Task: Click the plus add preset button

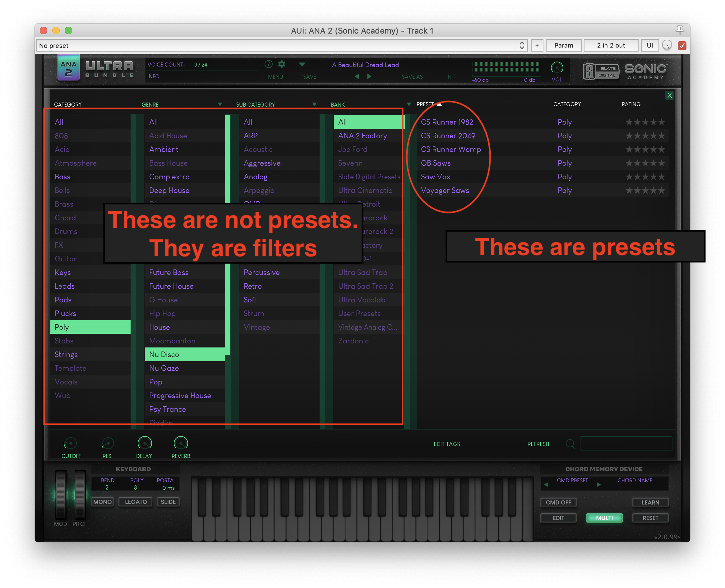Action: 537,45
